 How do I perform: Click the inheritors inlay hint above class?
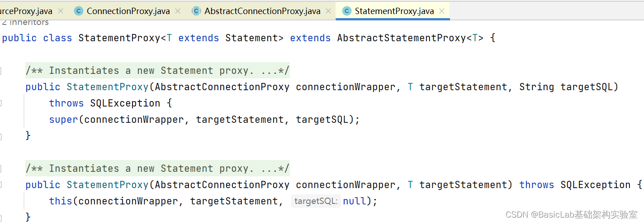click(24, 22)
